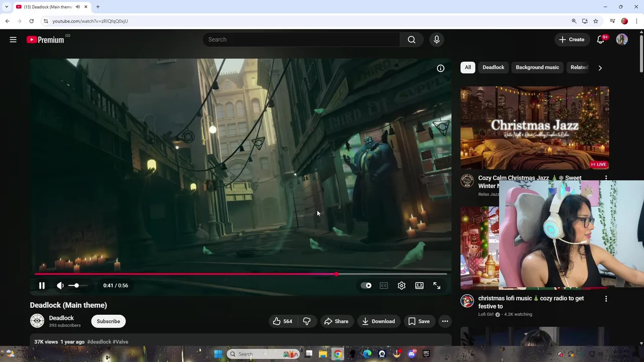This screenshot has width=644, height=362.
Task: Open Chrome profile avatar
Action: point(624,21)
